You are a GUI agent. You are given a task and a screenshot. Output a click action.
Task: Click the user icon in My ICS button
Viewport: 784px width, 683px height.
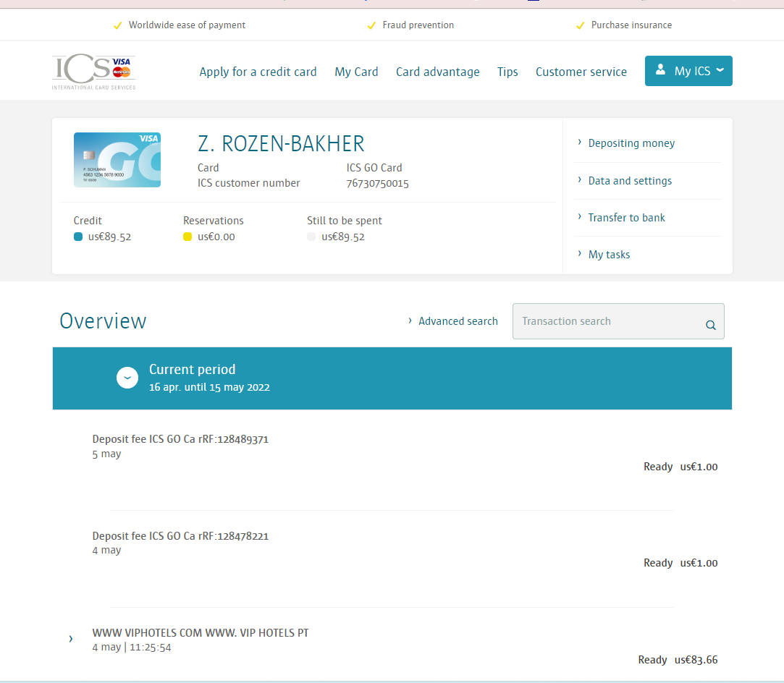coord(660,69)
